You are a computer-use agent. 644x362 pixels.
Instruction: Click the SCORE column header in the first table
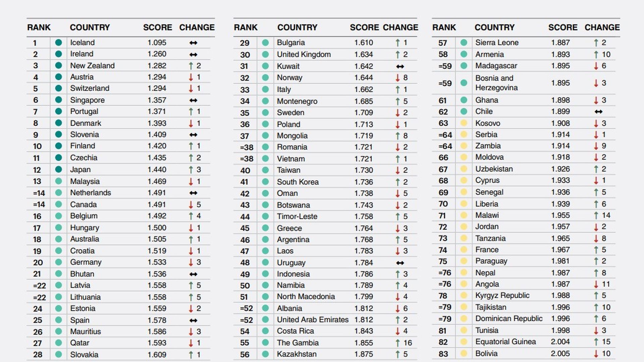point(157,27)
